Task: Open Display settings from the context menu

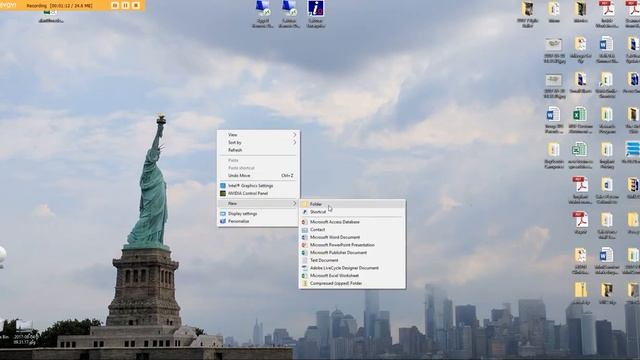Action: click(x=258, y=213)
